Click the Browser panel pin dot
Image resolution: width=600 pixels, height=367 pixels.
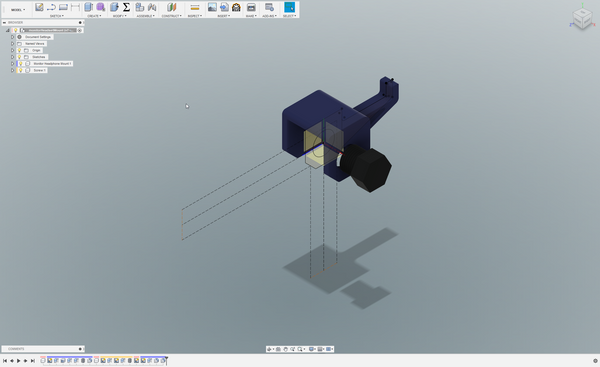pyautogui.click(x=80, y=23)
